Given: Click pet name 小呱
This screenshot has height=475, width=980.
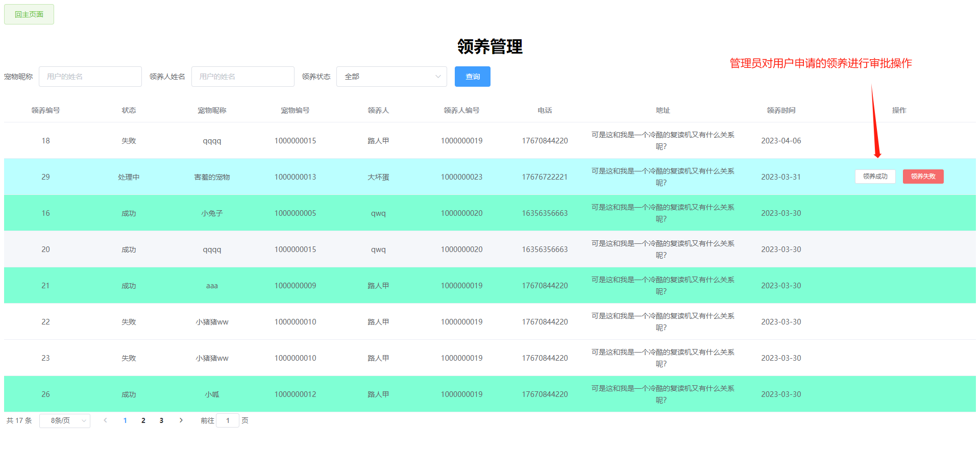Looking at the screenshot, I should pyautogui.click(x=212, y=394).
